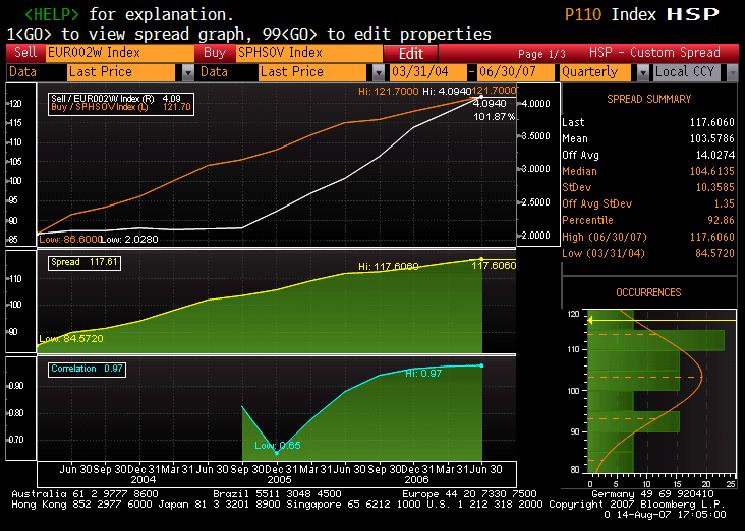Open the Quarterly periodicity dropdown arrow
Viewport: 745px width, 531px height.
click(642, 72)
